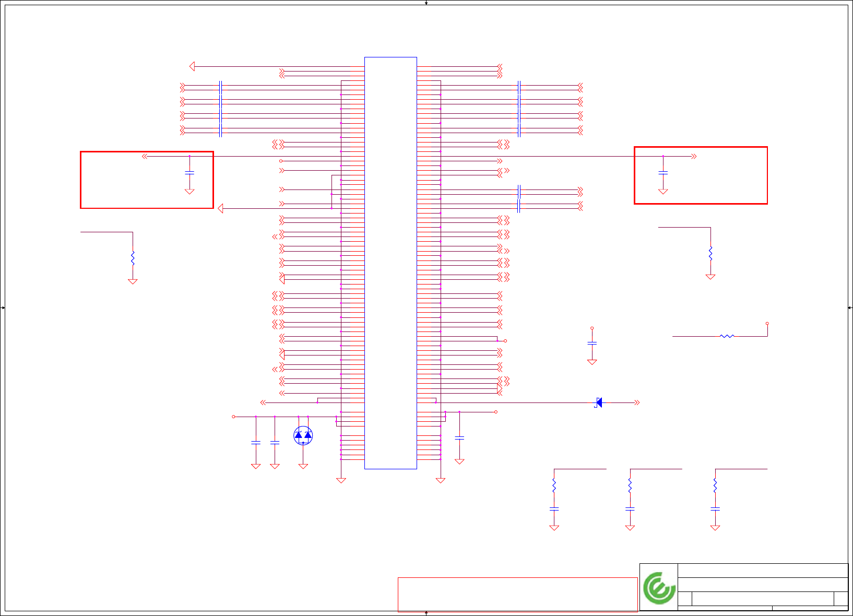Select the standalone capacitor with test point above
The width and height of the screenshot is (853, 616).
click(x=592, y=343)
